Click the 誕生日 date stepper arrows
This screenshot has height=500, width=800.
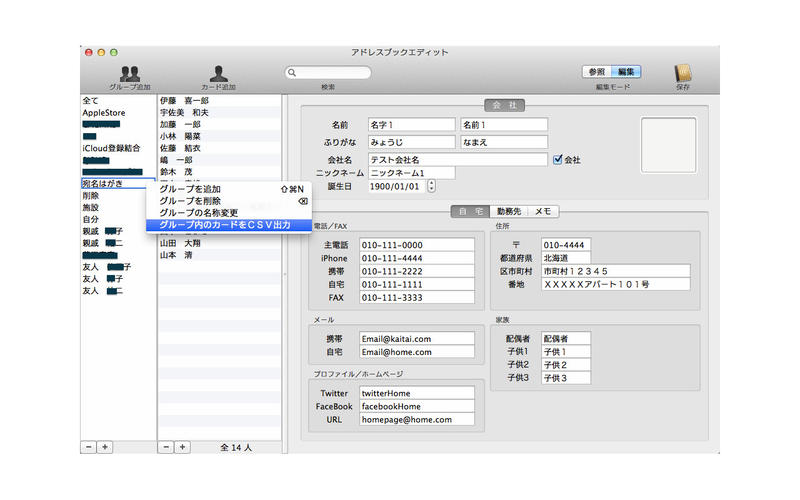pos(432,186)
